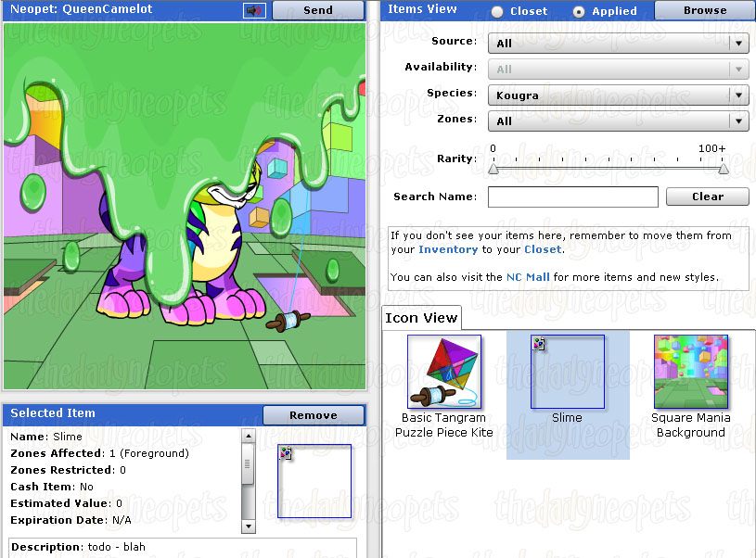
Task: Click the Clear button next to Search Name
Action: pyautogui.click(x=708, y=197)
